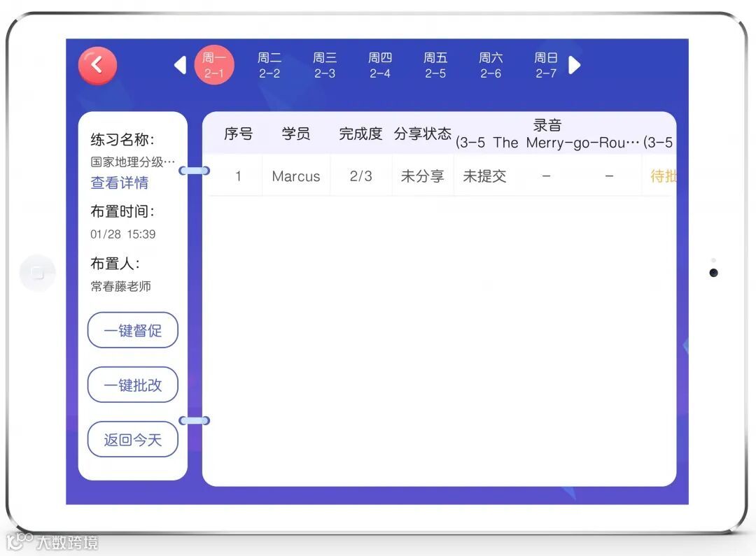Select the 周日 2-7 tab
This screenshot has height=556, width=756.
pyautogui.click(x=546, y=66)
